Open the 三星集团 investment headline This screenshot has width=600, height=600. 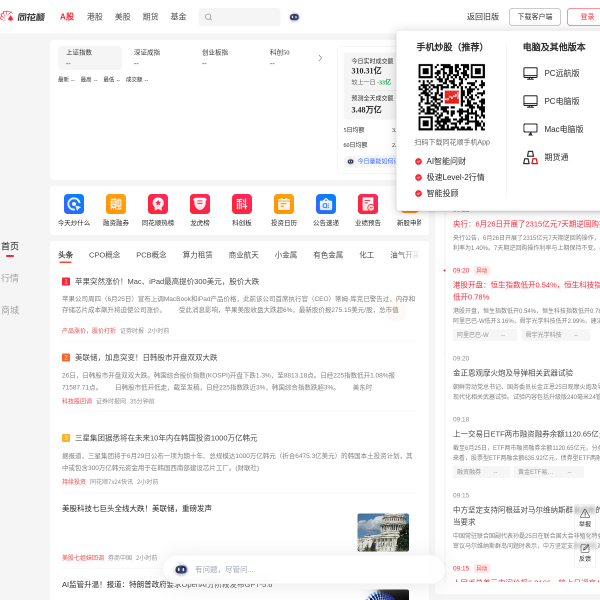166,438
